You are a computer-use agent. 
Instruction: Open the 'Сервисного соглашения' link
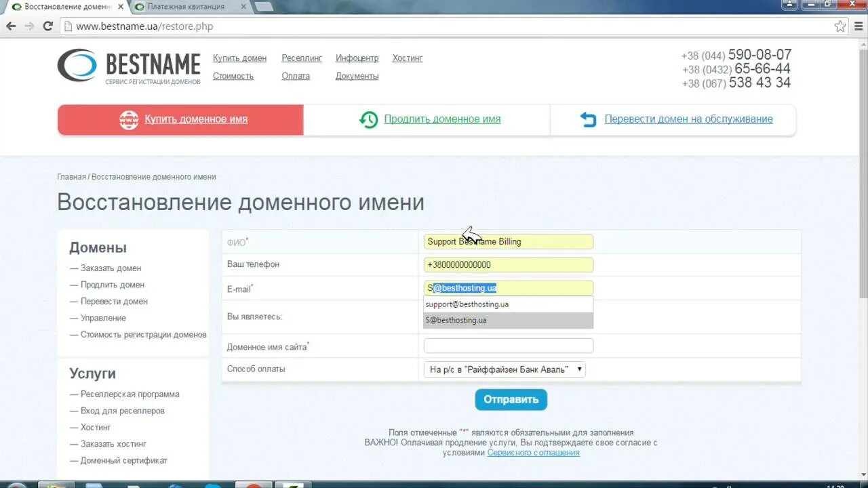(x=533, y=453)
